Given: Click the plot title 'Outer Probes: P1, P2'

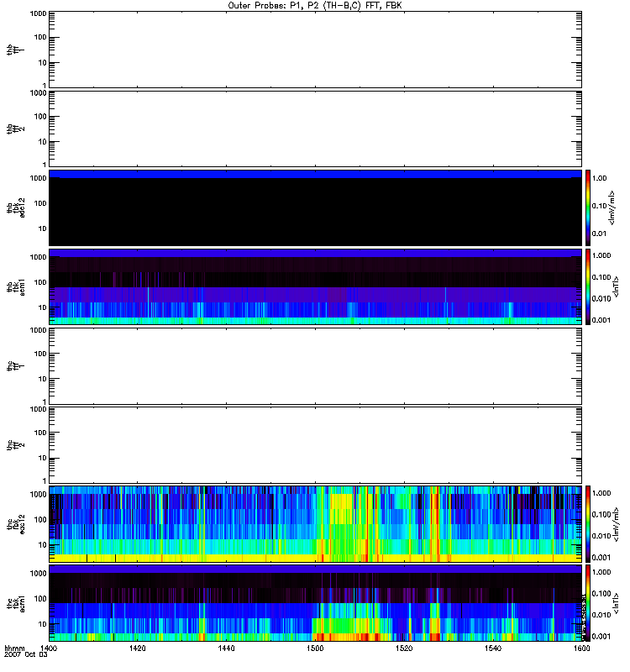Looking at the screenshot, I should point(315,5).
